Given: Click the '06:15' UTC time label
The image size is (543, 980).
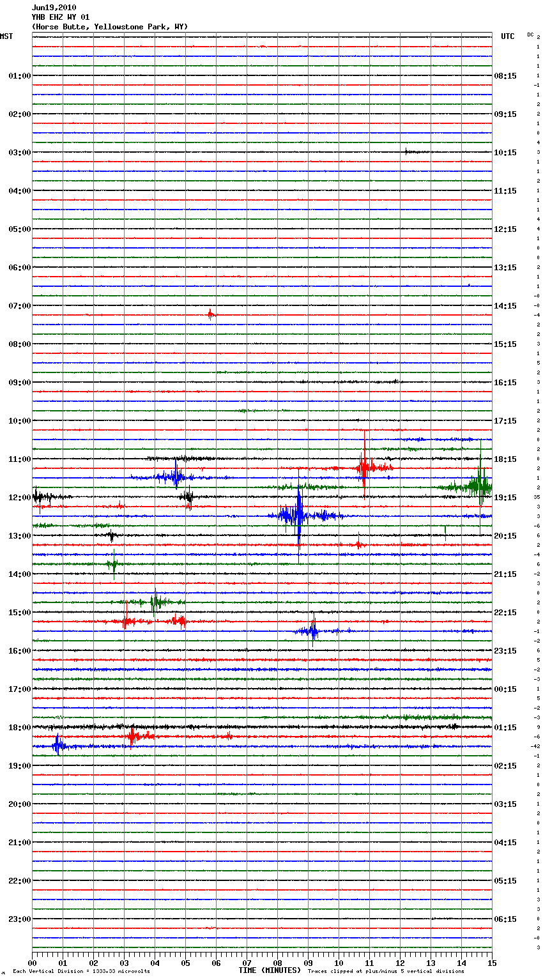Looking at the screenshot, I should [505, 919].
